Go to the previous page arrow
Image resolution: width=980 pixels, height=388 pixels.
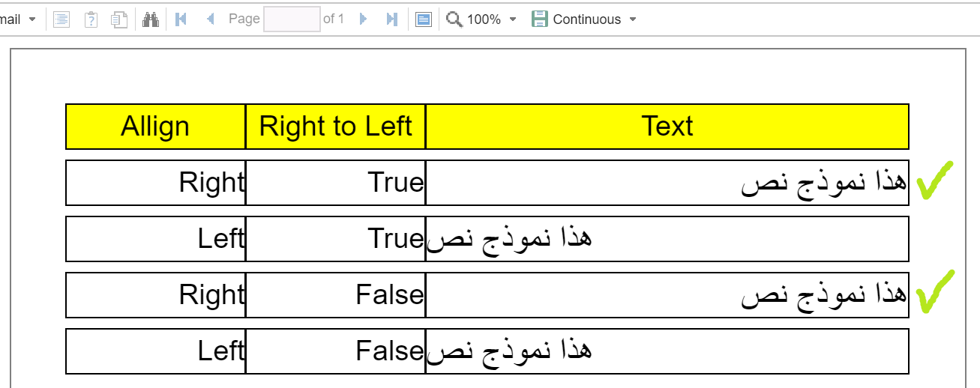(211, 19)
